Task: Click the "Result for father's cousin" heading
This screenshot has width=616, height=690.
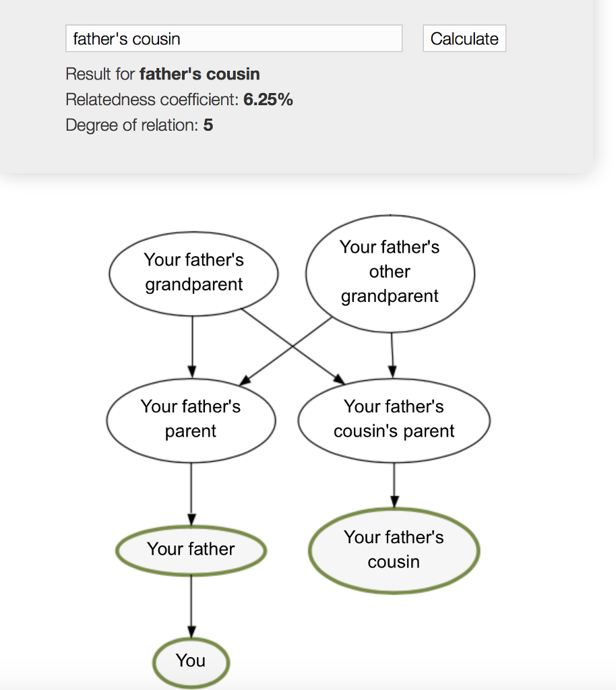Action: [162, 74]
